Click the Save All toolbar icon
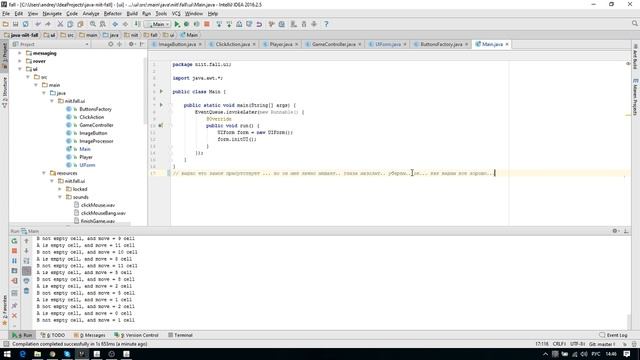This screenshot has height=360, width=640. 16,24
